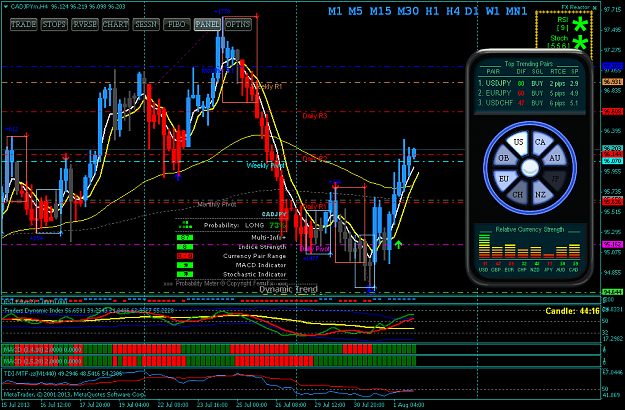Click the FIBO button
Screen dimensions: 625x410
tap(177, 24)
